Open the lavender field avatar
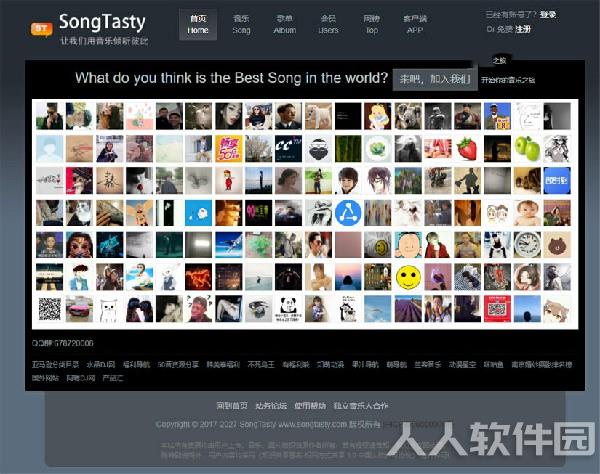600x474 pixels. [x=408, y=309]
